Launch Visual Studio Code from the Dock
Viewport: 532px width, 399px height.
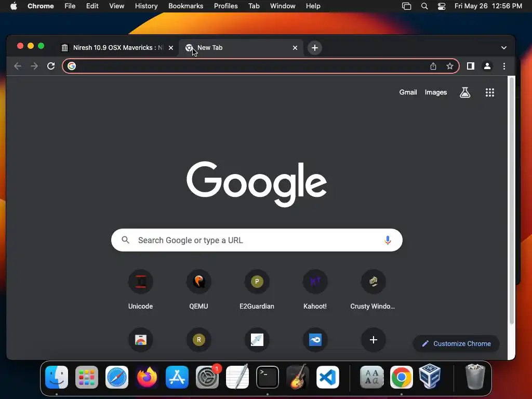(x=328, y=377)
